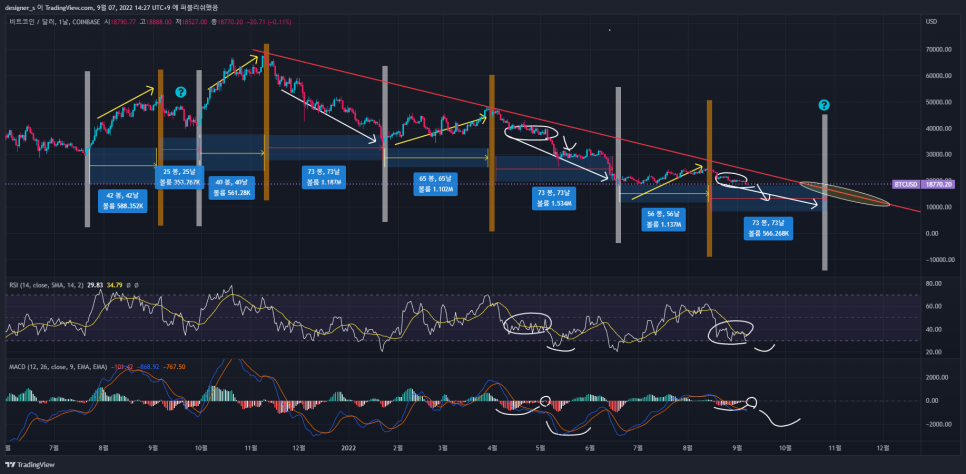Click the question mark icon near 9월 2021
The image size is (966, 474).
[x=181, y=92]
